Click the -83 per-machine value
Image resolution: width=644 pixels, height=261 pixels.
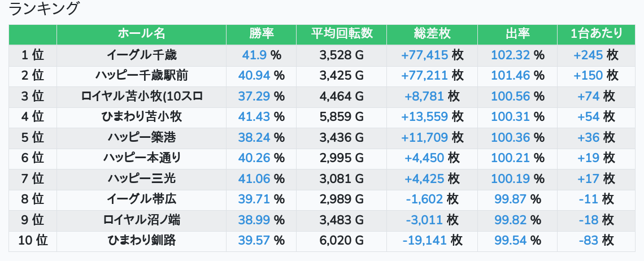pos(588,241)
